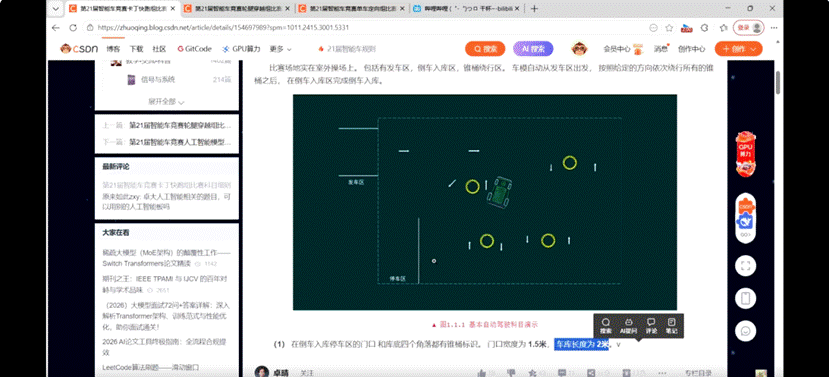Switch to the first 第21届智能车竞赛 tab
This screenshot has height=377, width=829.
(124, 8)
